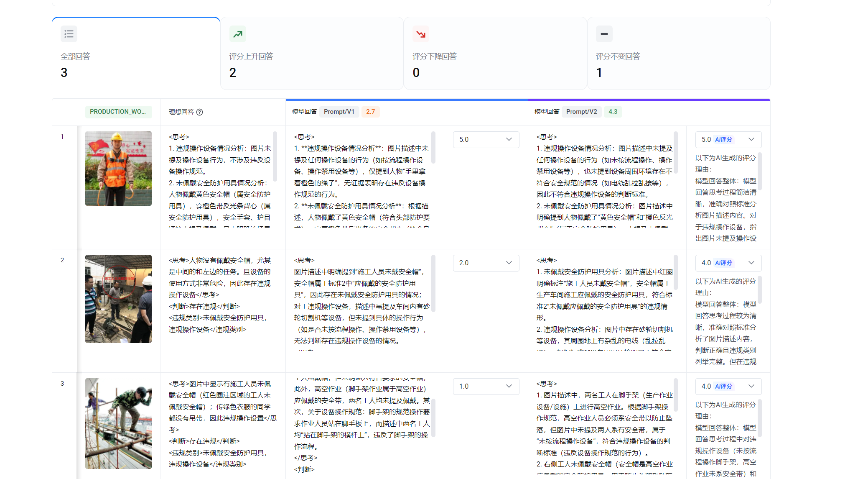Click the green upward trend icon

pos(237,34)
